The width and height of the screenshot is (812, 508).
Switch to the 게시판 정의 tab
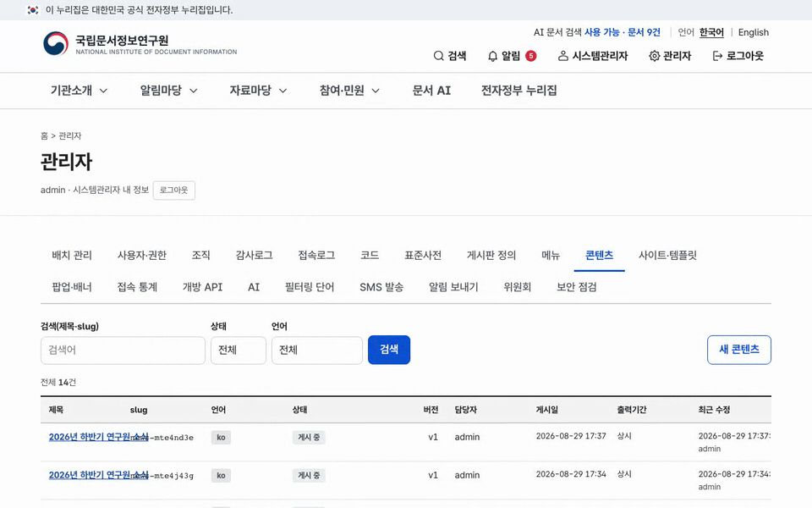tap(491, 255)
